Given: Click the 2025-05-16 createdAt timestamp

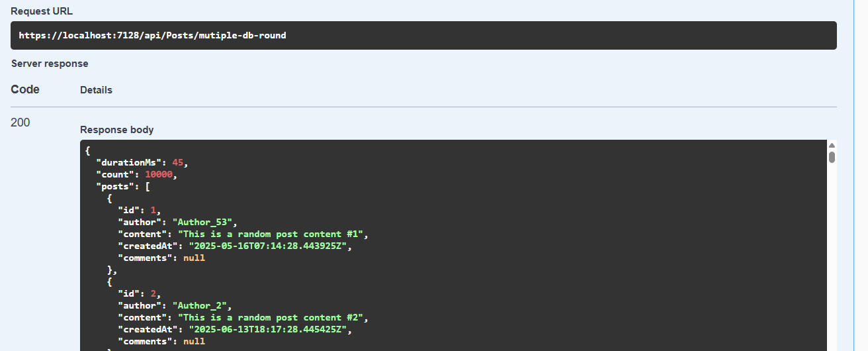Looking at the screenshot, I should [x=268, y=246].
